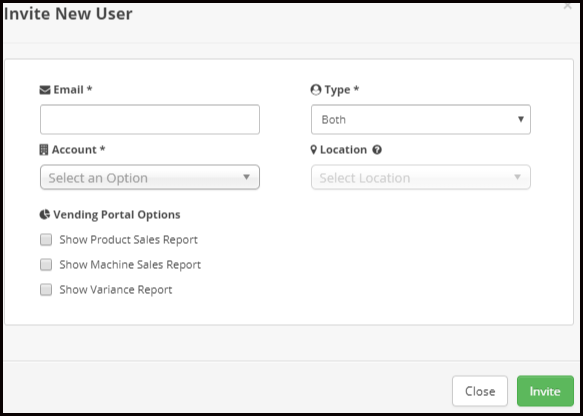Enable Show Product Sales Report checkbox

click(x=46, y=240)
